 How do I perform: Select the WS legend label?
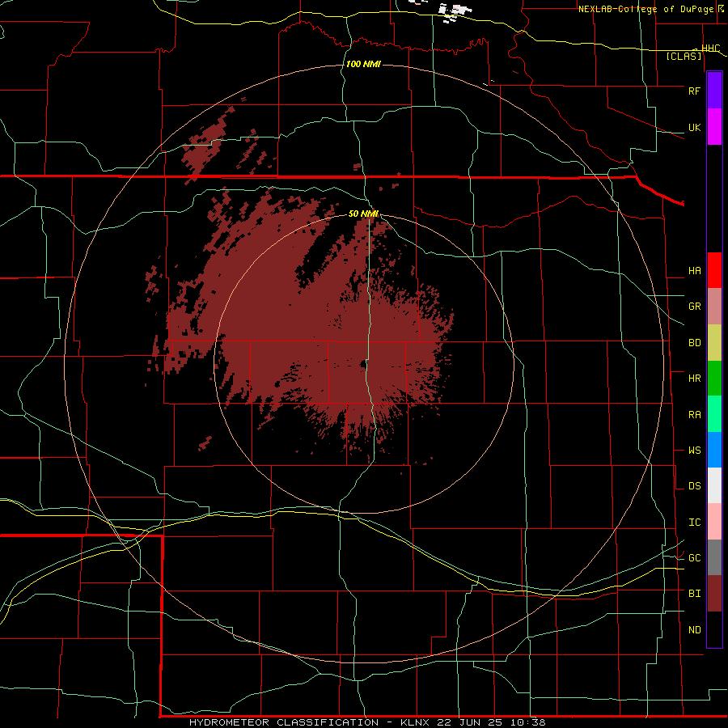point(694,451)
